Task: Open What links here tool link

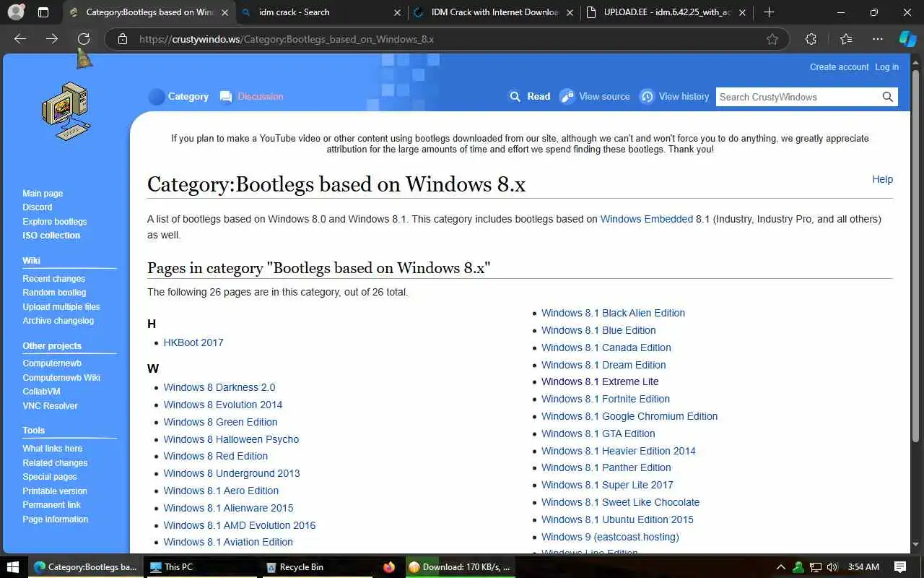Action: (52, 449)
